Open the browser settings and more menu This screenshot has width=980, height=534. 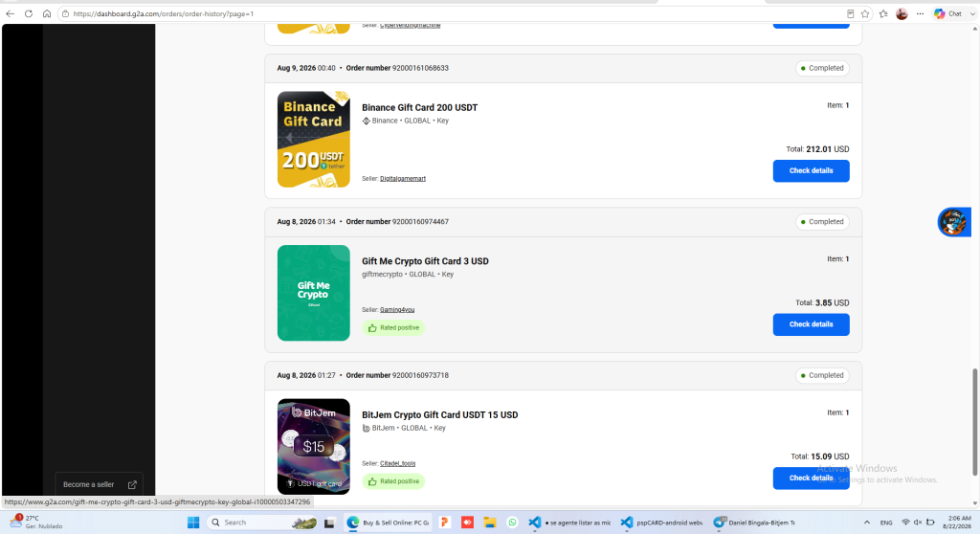pos(920,13)
